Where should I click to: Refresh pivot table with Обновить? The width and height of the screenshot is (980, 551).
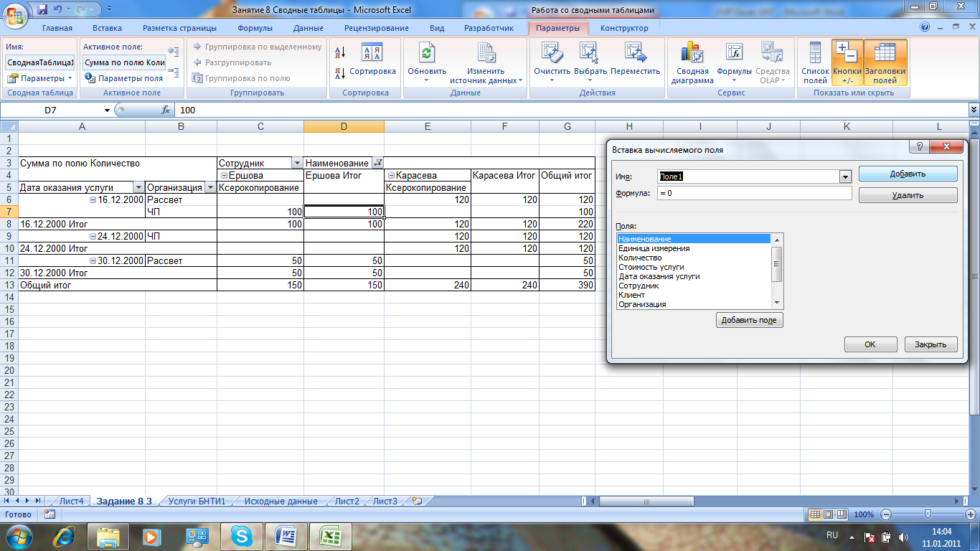427,62
